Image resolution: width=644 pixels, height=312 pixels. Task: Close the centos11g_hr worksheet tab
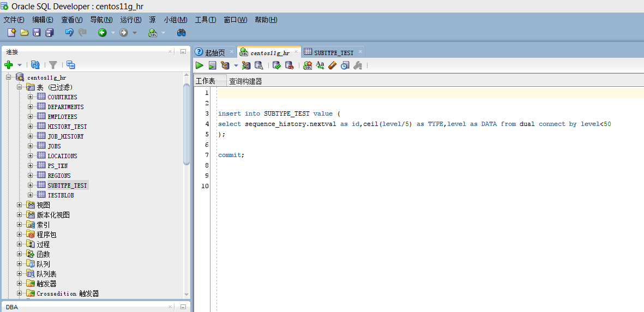pyautogui.click(x=296, y=52)
